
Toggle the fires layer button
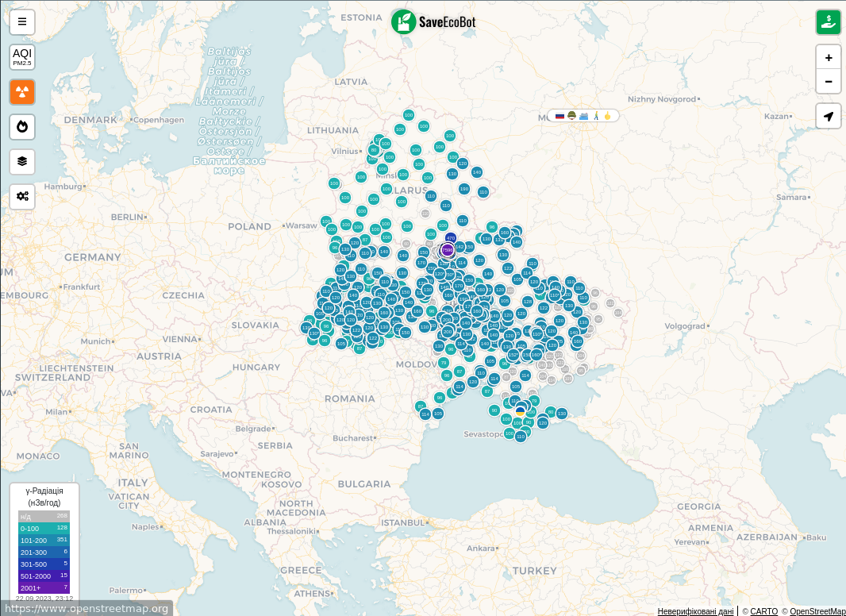click(x=22, y=126)
